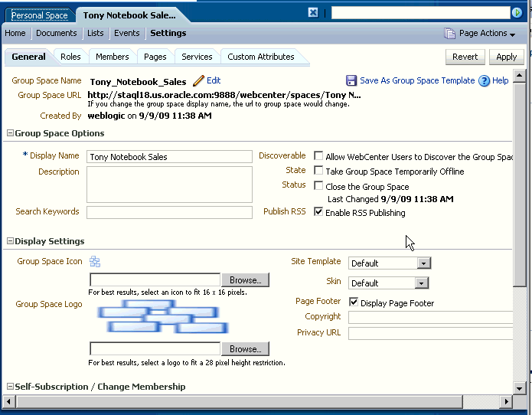This screenshot has width=532, height=415.
Task: Click the vertical scrollbar up arrow
Action: pyautogui.click(x=519, y=75)
